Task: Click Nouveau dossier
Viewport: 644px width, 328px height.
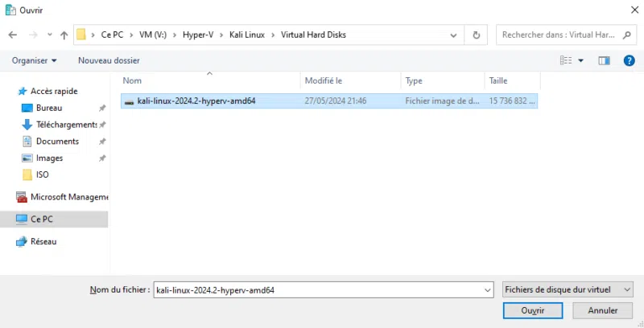Action: point(109,60)
